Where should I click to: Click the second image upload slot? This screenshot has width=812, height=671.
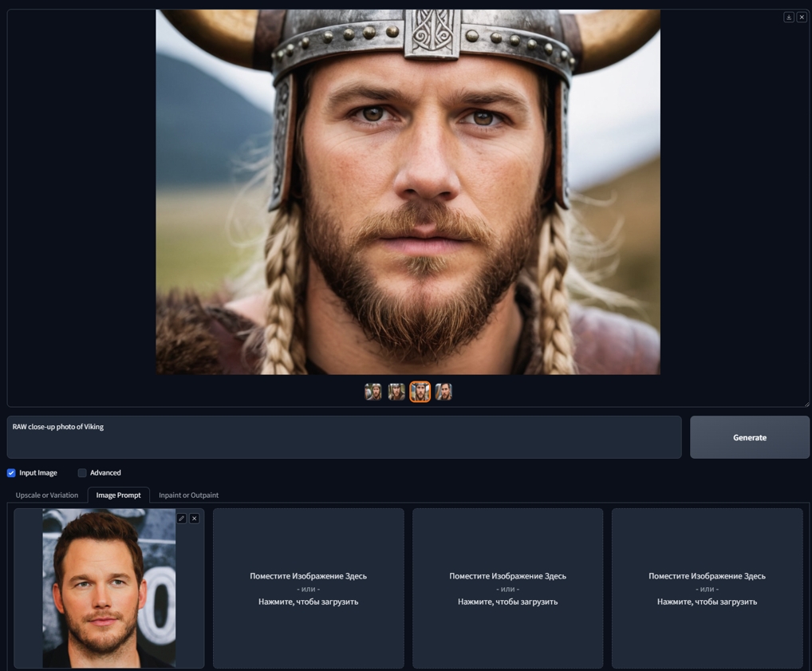click(x=309, y=588)
